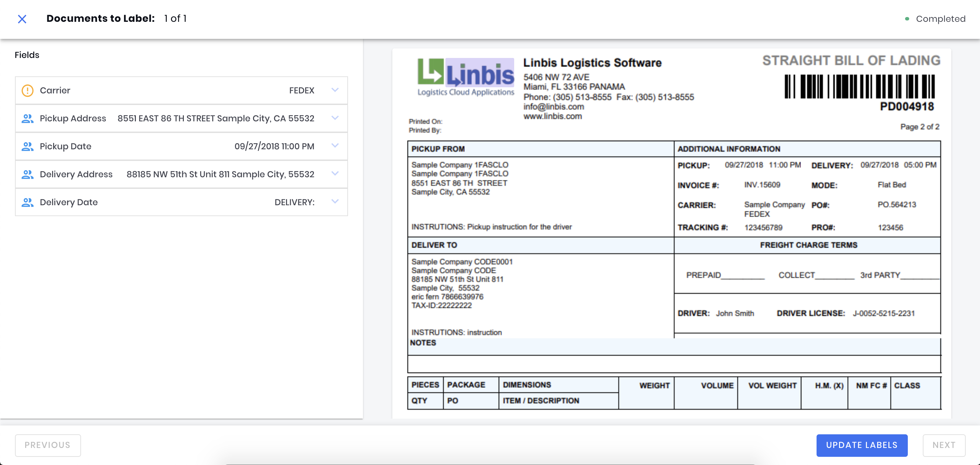Click the green Completed status indicator
The image size is (980, 465).
point(907,19)
